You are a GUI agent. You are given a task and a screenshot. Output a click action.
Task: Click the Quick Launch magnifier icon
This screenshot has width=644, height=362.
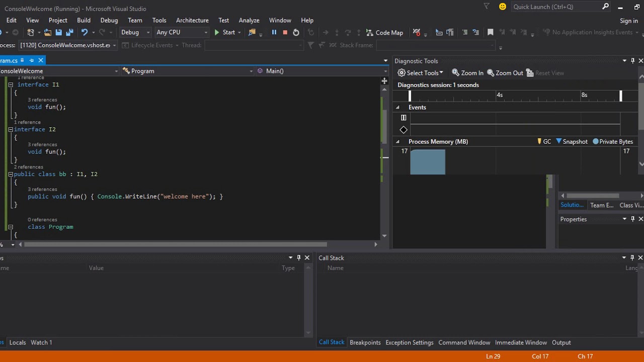point(605,7)
